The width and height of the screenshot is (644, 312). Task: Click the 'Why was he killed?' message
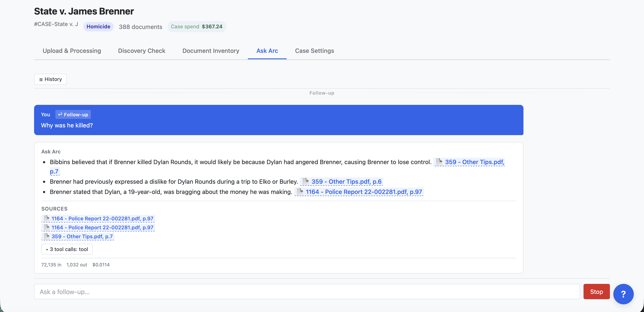(x=67, y=125)
